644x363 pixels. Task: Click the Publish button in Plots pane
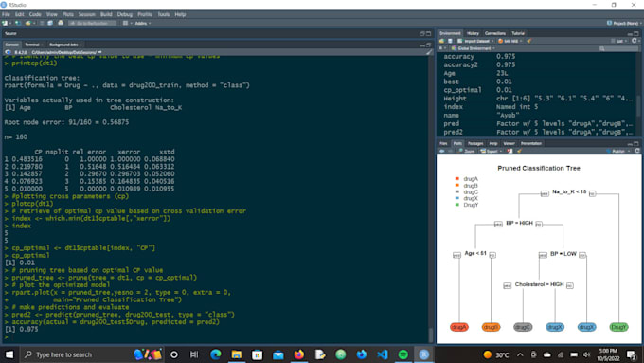[616, 151]
